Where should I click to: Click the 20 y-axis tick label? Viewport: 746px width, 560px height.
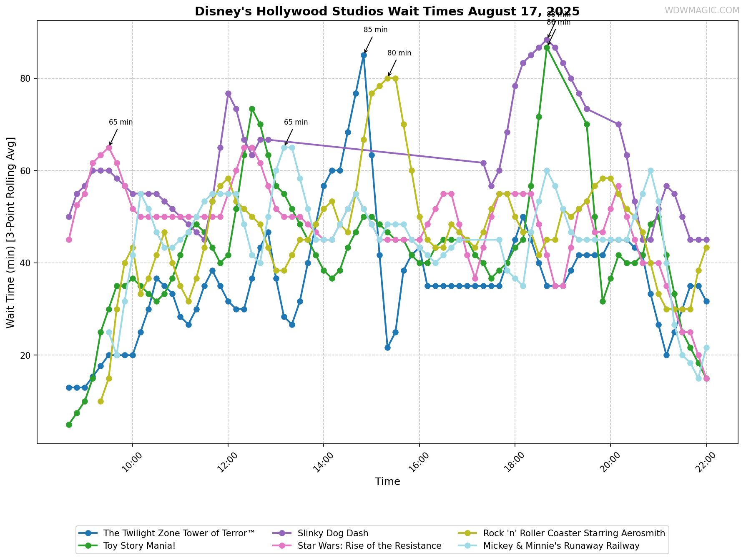pos(26,355)
